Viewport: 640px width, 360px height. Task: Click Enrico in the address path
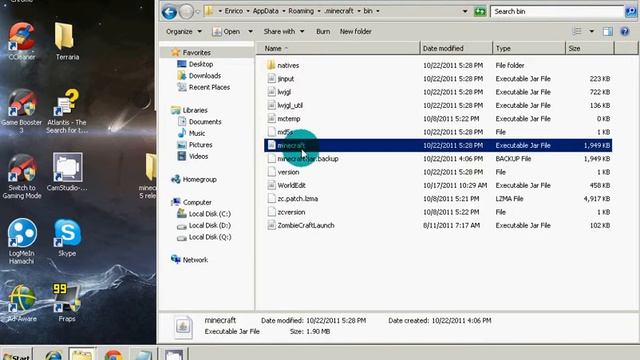pyautogui.click(x=233, y=11)
